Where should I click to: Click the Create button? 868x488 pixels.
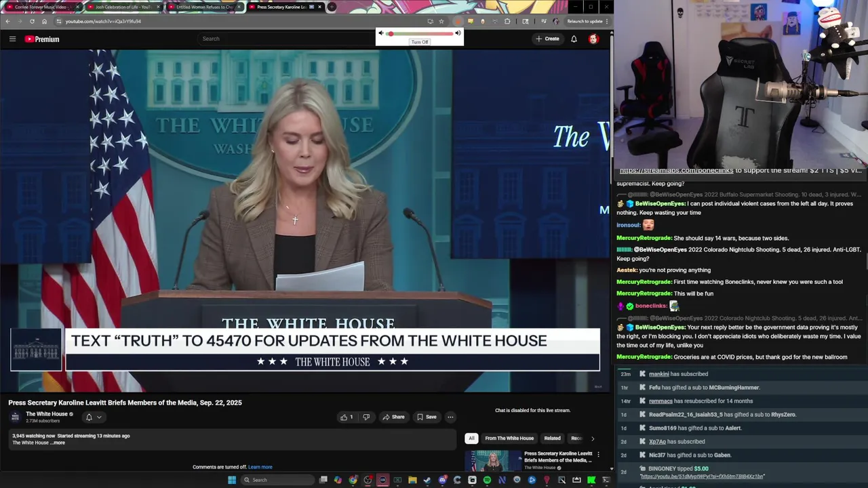click(x=547, y=39)
